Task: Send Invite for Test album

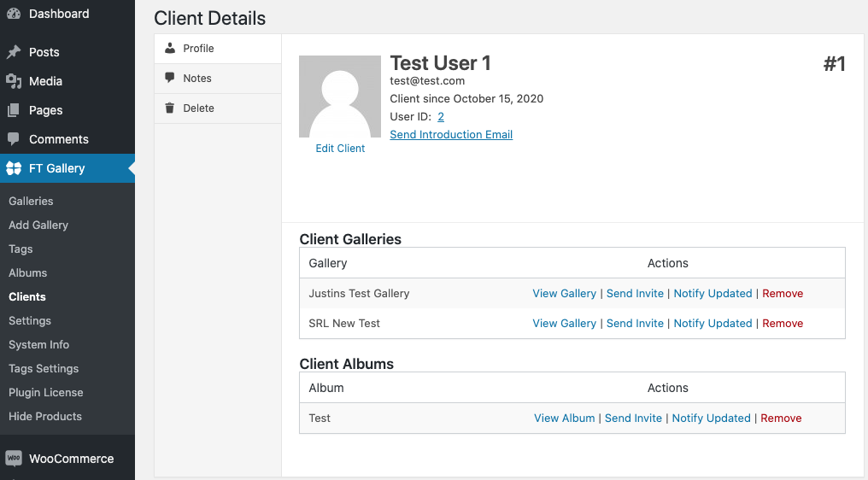Action: point(633,418)
